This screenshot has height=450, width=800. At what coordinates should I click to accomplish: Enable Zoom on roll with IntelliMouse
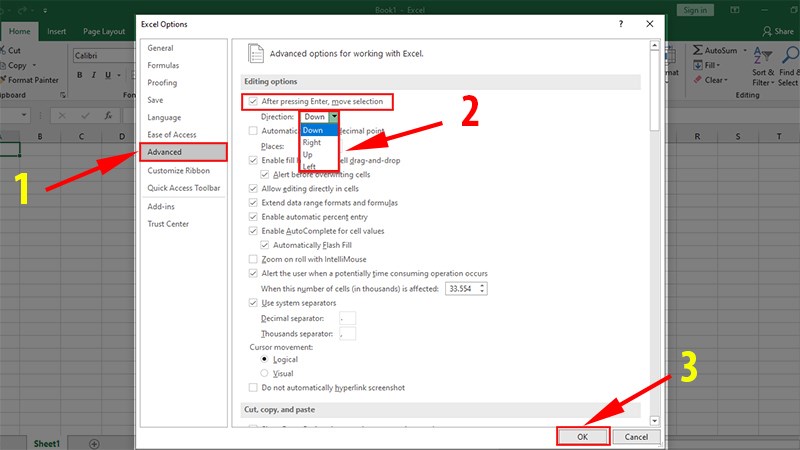click(253, 259)
